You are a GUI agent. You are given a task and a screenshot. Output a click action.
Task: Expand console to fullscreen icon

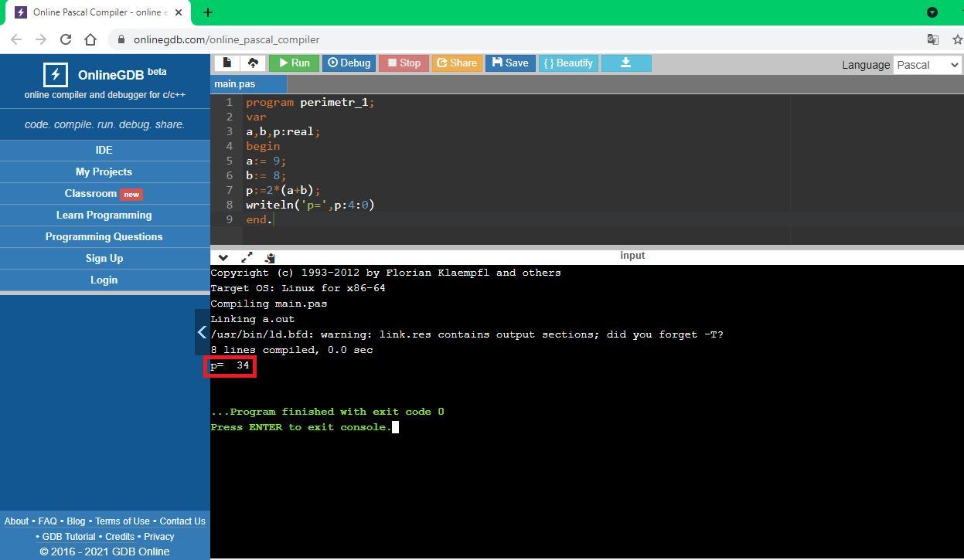coord(247,257)
